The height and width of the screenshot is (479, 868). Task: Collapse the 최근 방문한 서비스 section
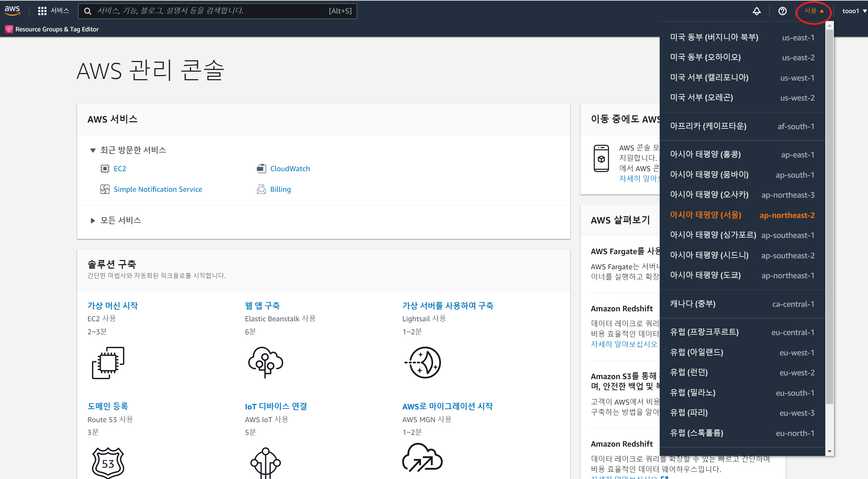(x=93, y=150)
